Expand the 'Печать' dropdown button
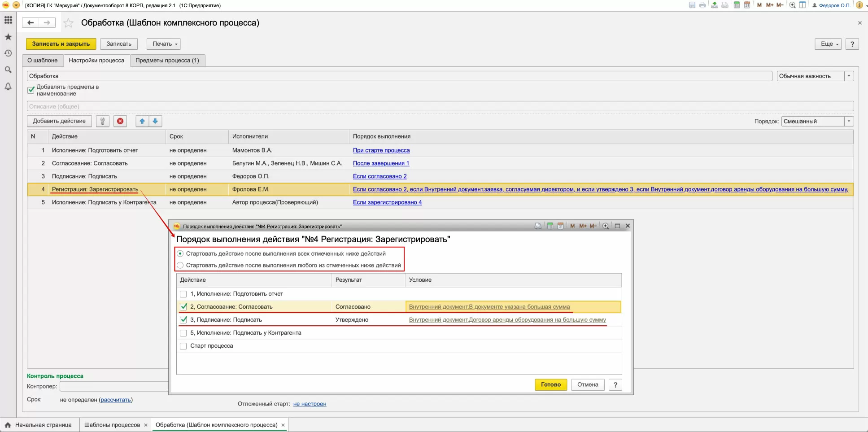Screen dimensions: 868x432 164,44
